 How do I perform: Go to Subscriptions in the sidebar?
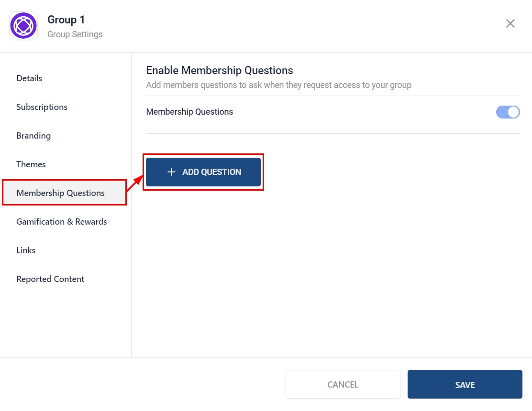click(42, 107)
